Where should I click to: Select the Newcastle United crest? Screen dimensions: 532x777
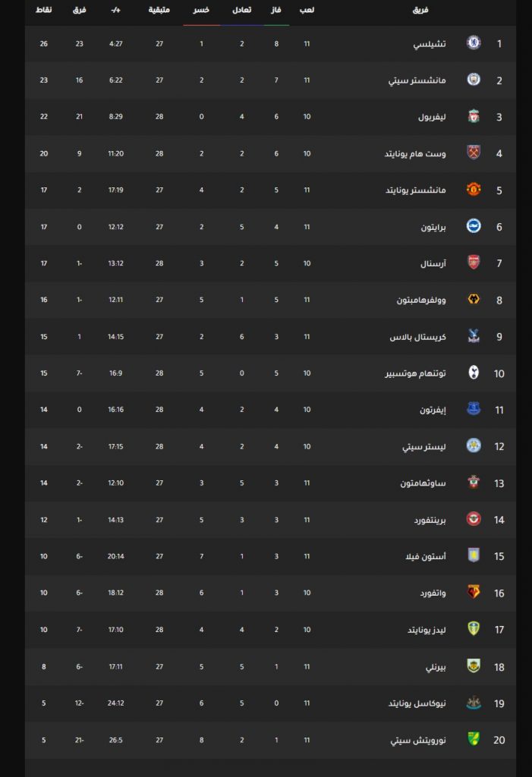pyautogui.click(x=474, y=703)
